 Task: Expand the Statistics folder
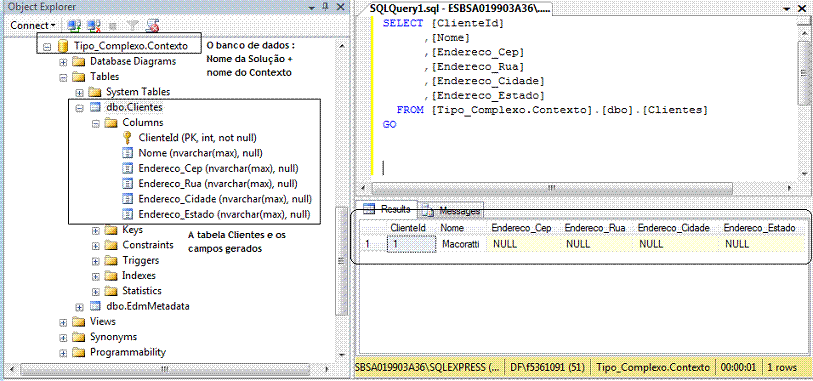coord(95,291)
